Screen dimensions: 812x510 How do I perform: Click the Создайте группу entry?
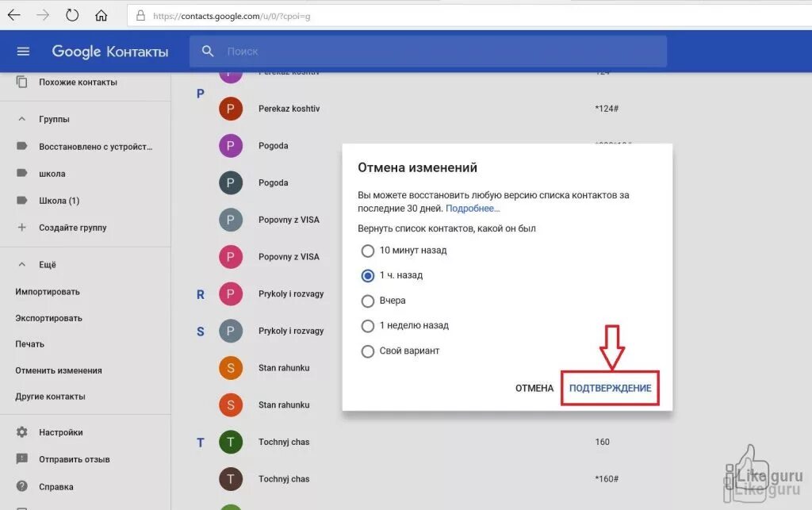(x=72, y=228)
